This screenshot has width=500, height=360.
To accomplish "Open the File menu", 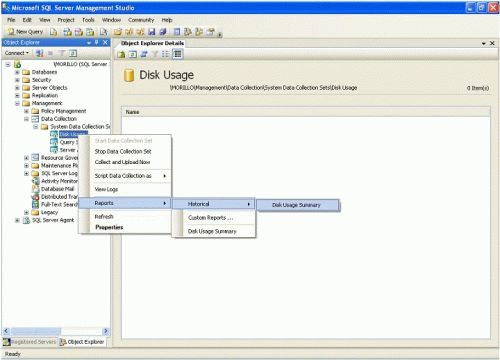I will pos(11,20).
